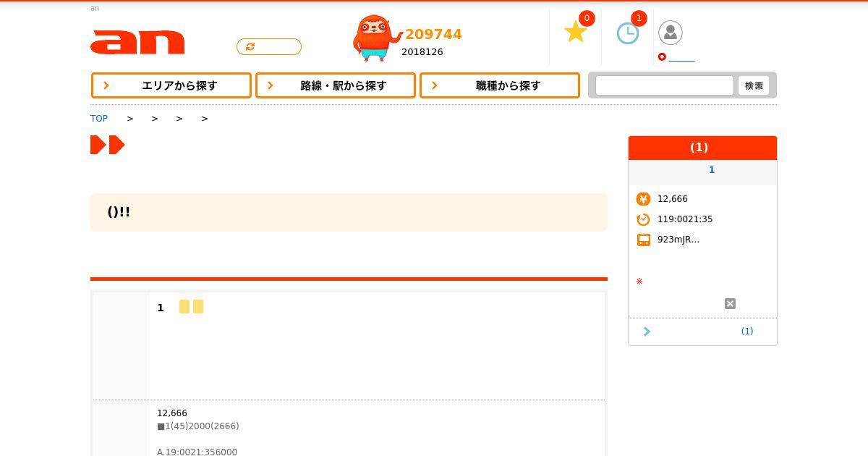Click '12,666' text in the sidebar

(673, 199)
